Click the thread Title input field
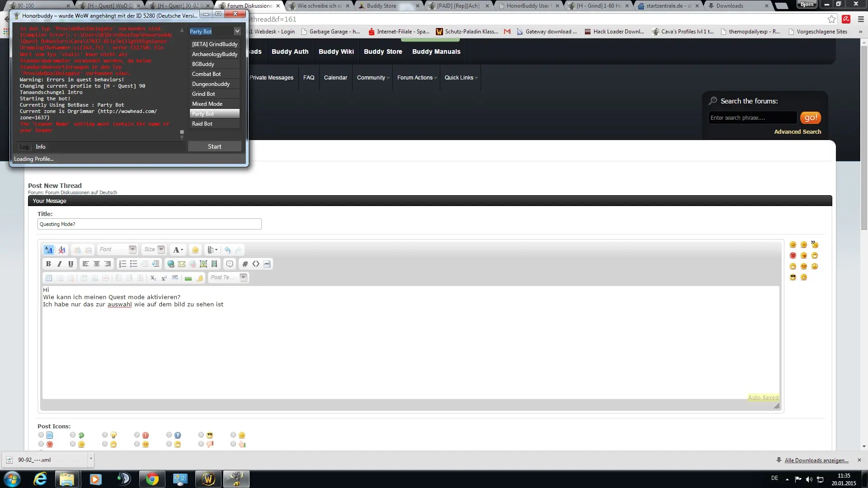This screenshot has height=488, width=868. click(150, 224)
